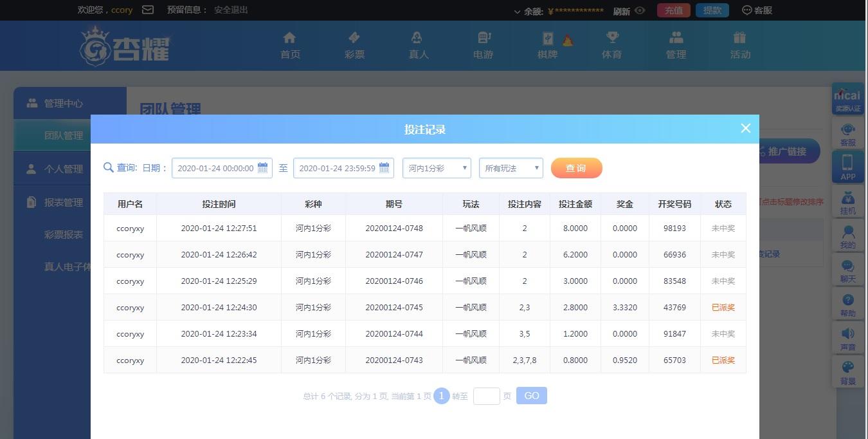Click the mail envelope icon beside username

147,10
